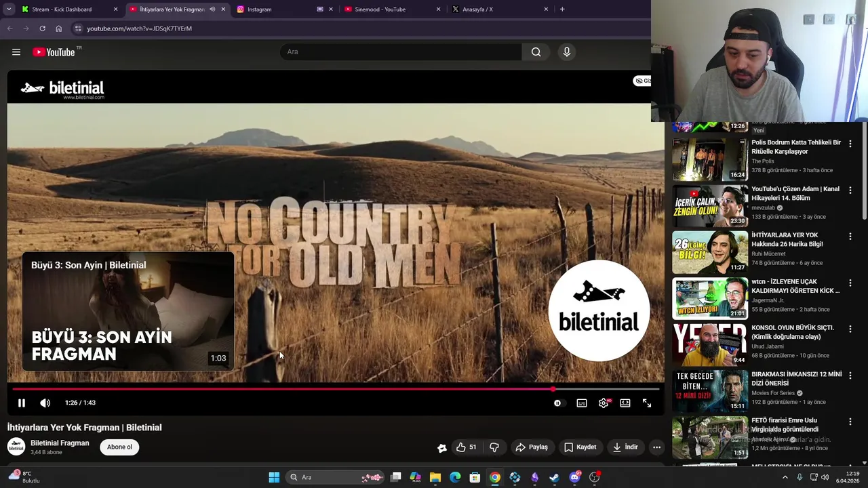The height and width of the screenshot is (488, 868).
Task: Open player settings gear
Action: point(604,403)
